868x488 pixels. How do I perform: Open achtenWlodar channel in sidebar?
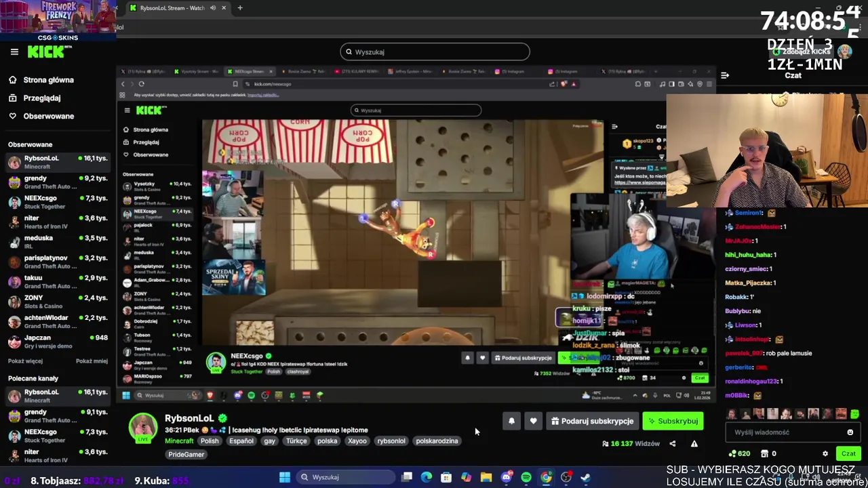tap(58, 321)
